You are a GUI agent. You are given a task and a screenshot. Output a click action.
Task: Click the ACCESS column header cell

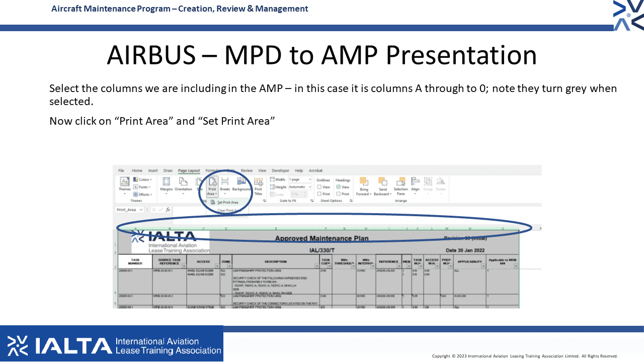pyautogui.click(x=203, y=261)
